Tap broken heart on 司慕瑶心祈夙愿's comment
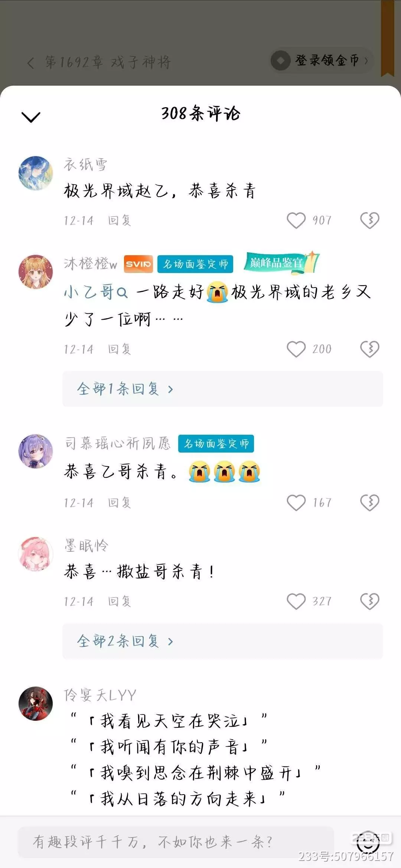The image size is (401, 868). [x=370, y=503]
